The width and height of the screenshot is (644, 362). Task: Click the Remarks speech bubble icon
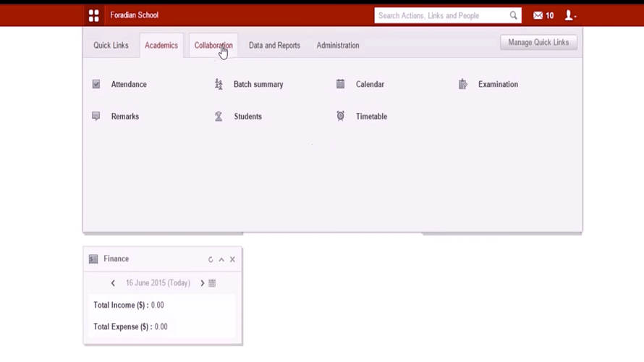96,116
